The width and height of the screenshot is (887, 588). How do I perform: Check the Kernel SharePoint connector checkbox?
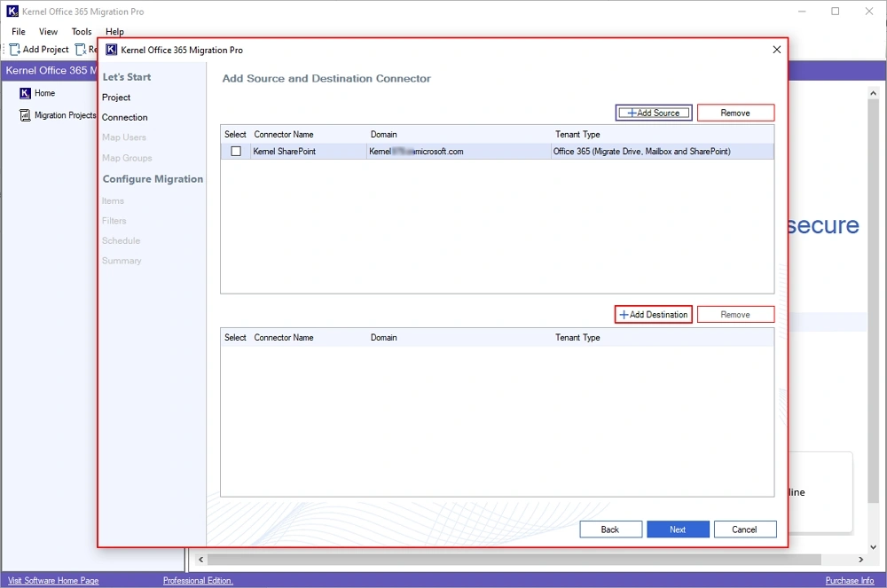pos(235,151)
